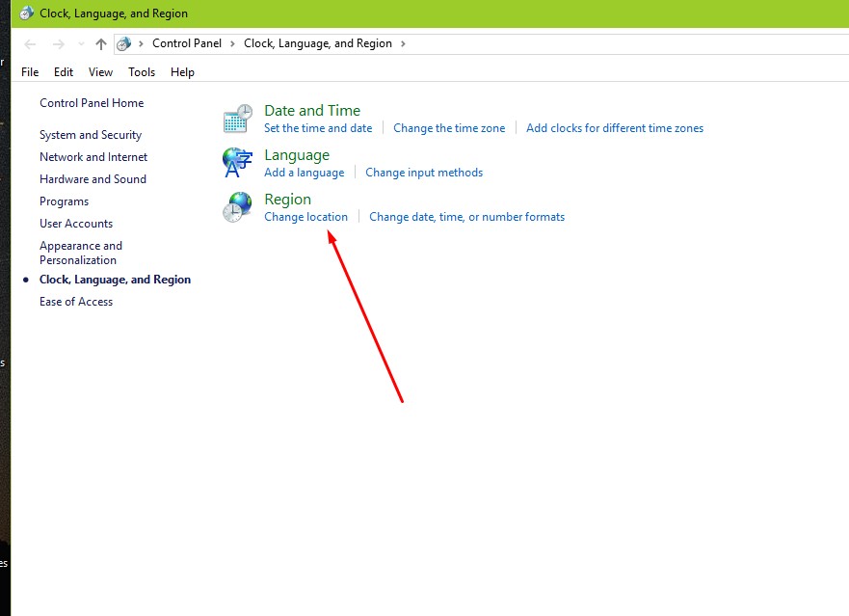Viewport: 849px width, 616px height.
Task: Go up one level with the up arrow
Action: coord(101,43)
